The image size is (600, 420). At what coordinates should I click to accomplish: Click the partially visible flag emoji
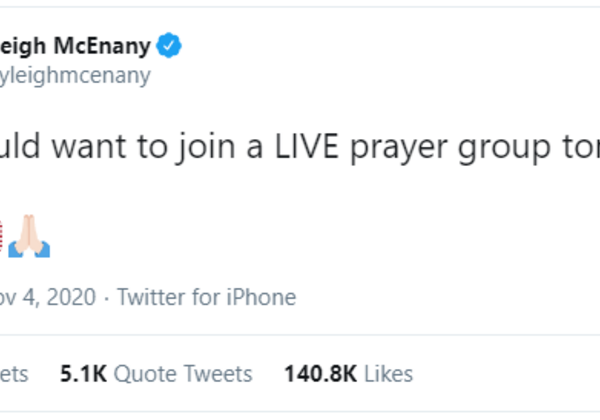3,237
